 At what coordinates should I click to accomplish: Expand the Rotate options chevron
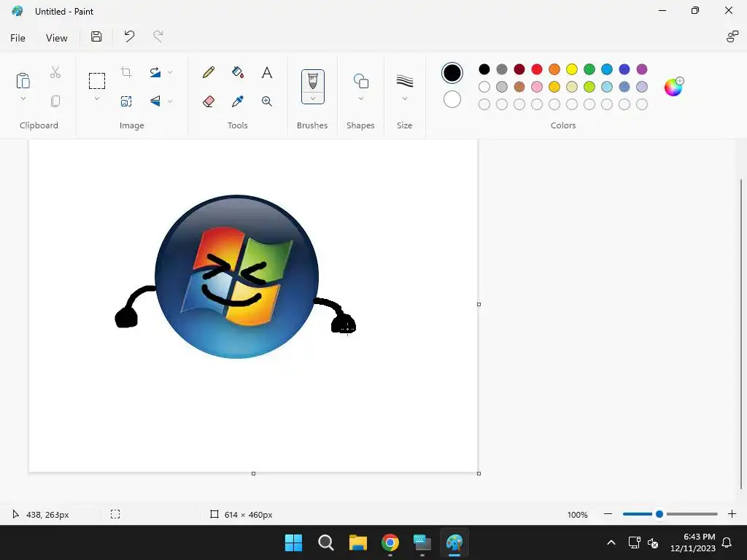[x=170, y=72]
